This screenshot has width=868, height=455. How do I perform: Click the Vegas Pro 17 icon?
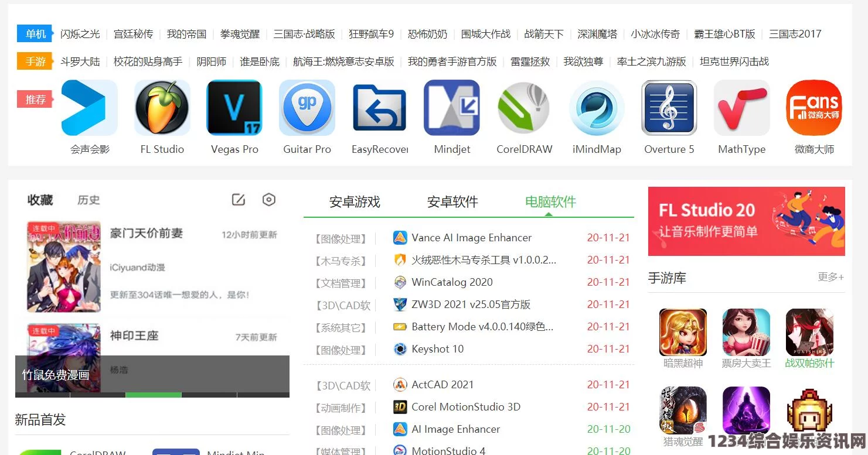[234, 108]
